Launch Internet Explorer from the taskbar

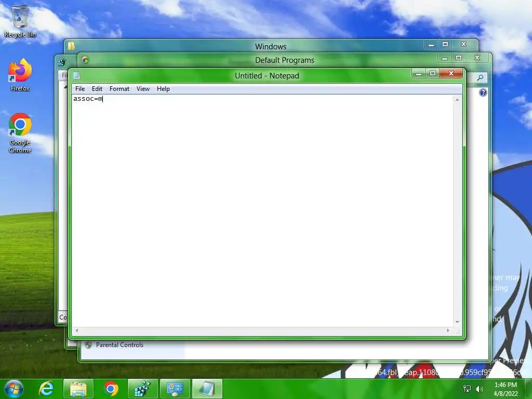tap(46, 389)
